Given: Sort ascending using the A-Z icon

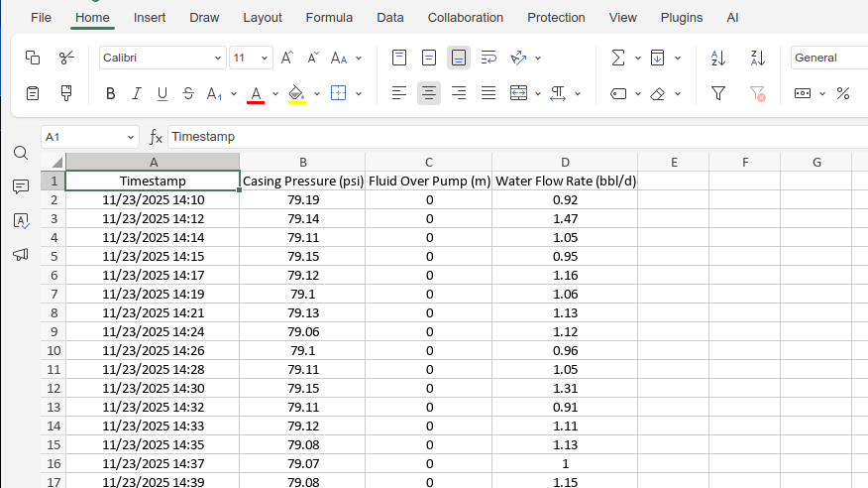Looking at the screenshot, I should tap(718, 58).
